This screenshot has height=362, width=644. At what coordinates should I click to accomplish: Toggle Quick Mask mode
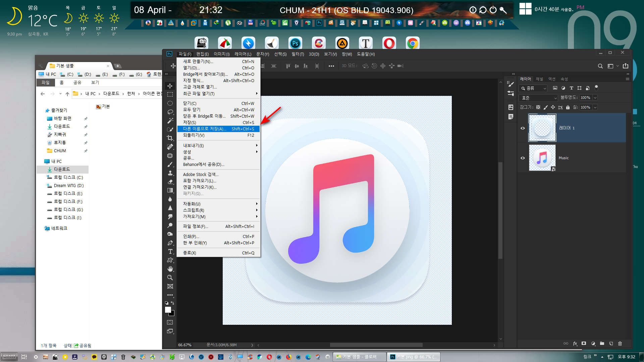[170, 322]
